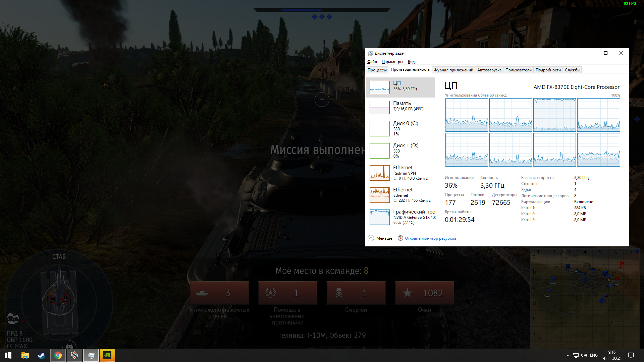This screenshot has width=644, height=362.
Task: Select ЦП entry in the performance sidebar
Action: 400,87
